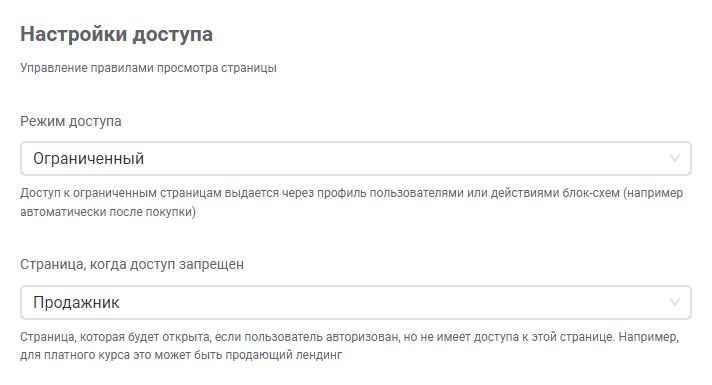712x385 pixels.
Task: Click hint line starting Доступ к ограниченным страницам
Action: coord(351,193)
